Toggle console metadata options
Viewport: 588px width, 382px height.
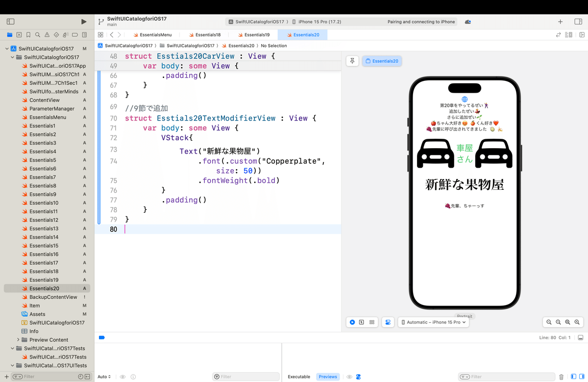(x=359, y=377)
